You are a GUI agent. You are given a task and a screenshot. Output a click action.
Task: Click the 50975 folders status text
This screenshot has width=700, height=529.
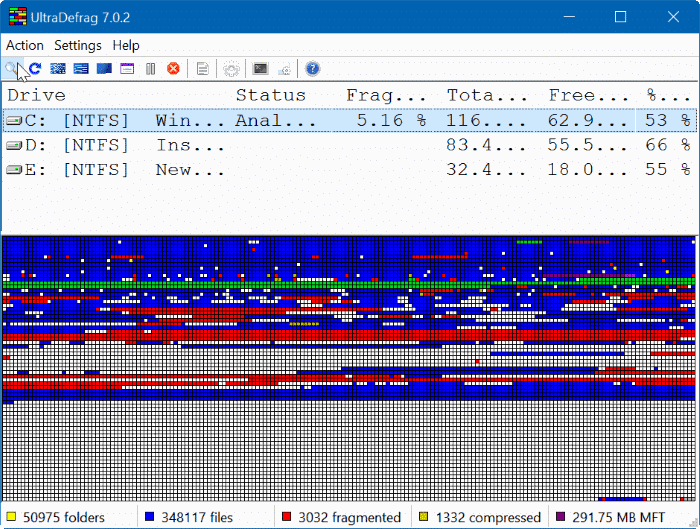64,517
